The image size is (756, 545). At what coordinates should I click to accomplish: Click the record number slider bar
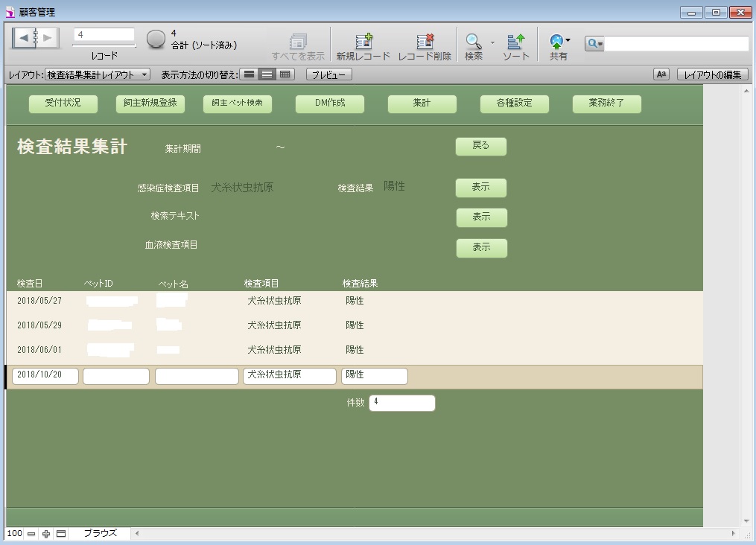pos(104,46)
